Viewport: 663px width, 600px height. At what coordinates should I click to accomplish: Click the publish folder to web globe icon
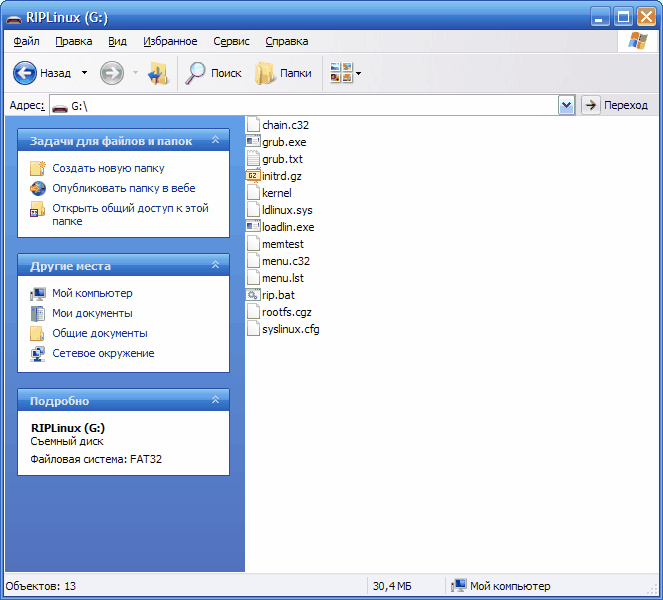38,188
